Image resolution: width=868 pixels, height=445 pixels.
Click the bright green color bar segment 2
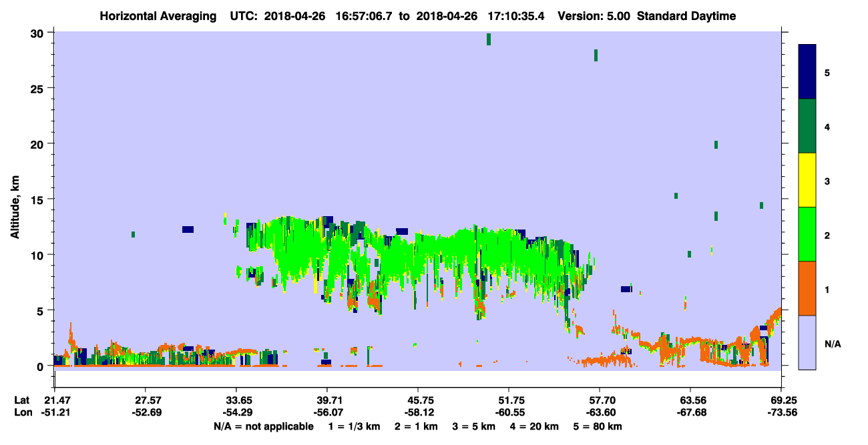[807, 234]
